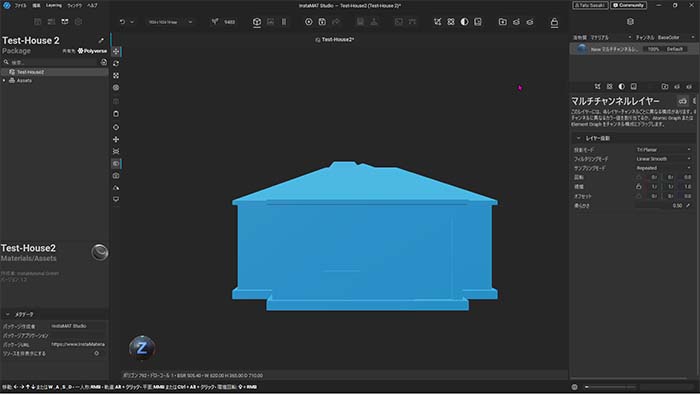Open the 編集 (Edit) menu

37,6
